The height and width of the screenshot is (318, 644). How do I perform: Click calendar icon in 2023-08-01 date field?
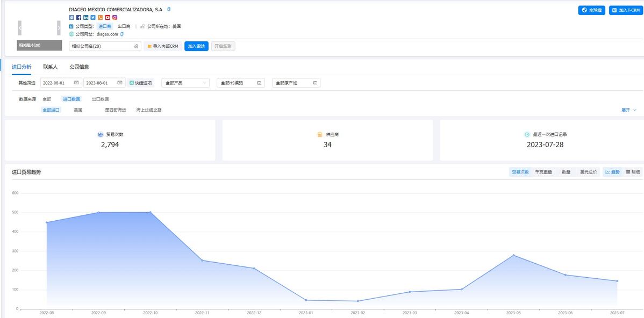tap(119, 83)
